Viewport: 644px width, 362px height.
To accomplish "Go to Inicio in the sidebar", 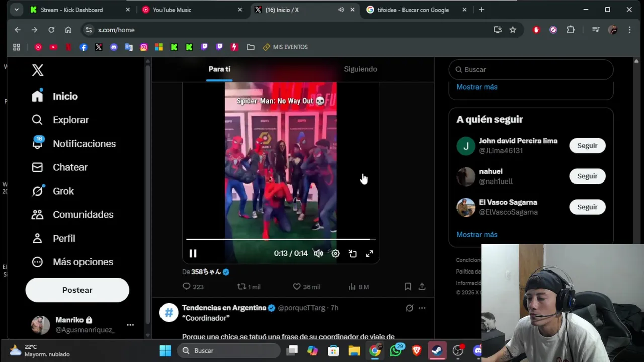I will (55, 96).
